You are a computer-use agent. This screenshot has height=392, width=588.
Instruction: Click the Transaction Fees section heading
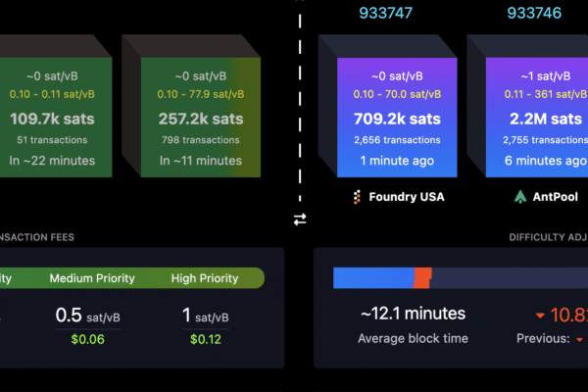click(37, 236)
